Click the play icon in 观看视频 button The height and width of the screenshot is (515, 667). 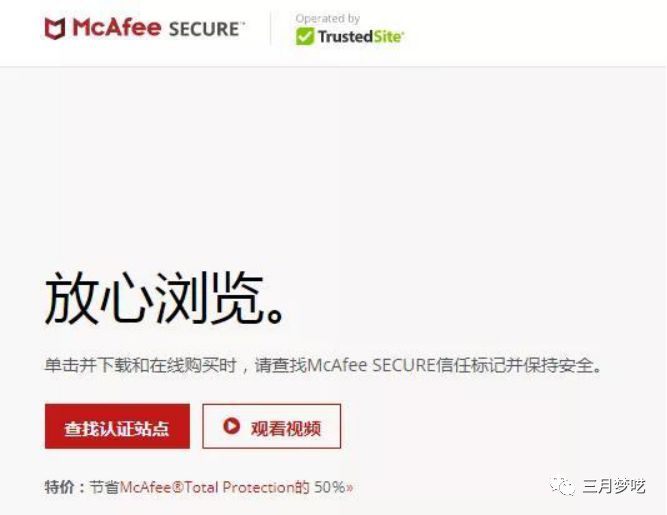point(231,425)
